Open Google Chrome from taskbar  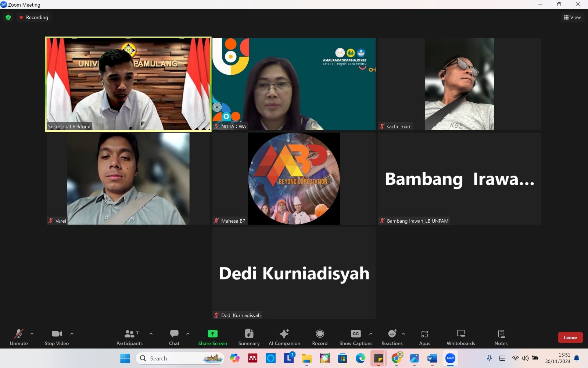point(397,358)
